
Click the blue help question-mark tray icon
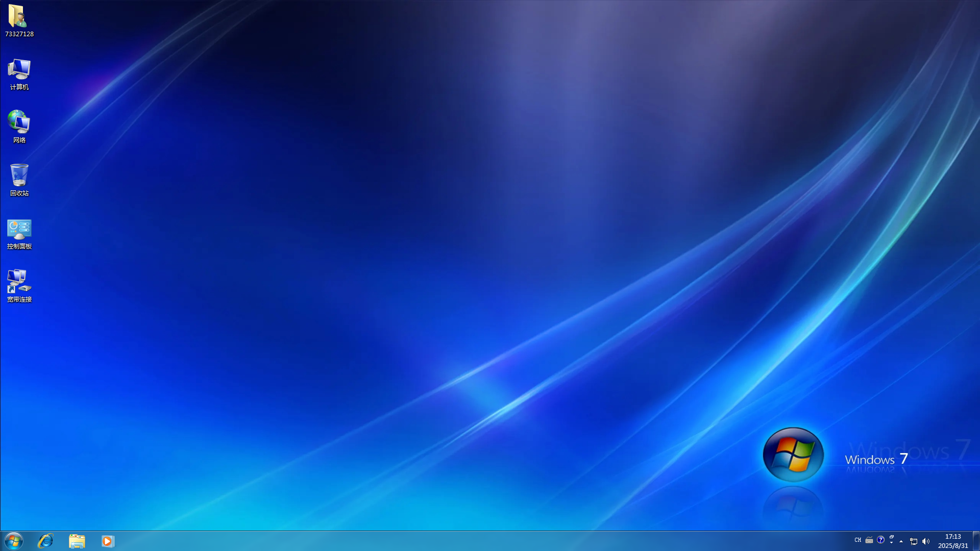pos(880,540)
